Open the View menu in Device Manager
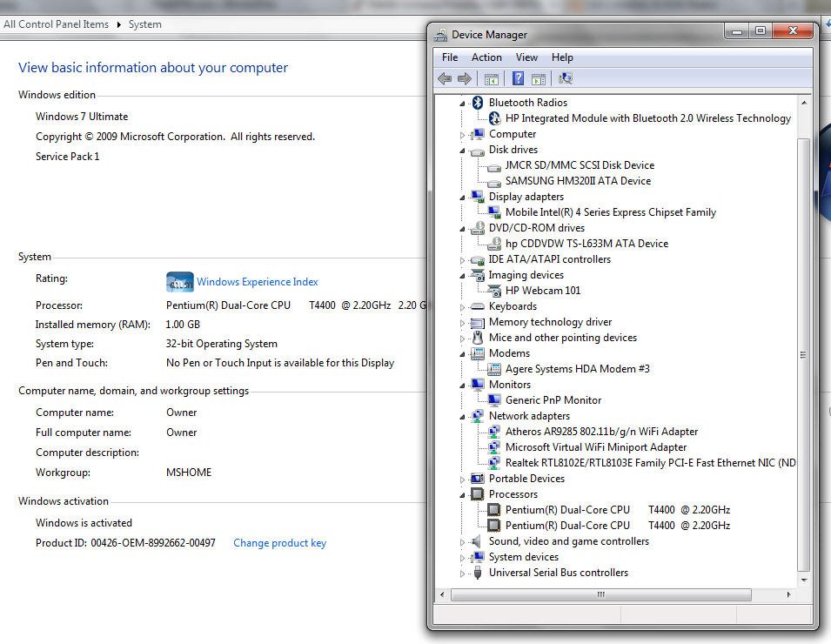This screenshot has height=644, width=831. point(526,57)
